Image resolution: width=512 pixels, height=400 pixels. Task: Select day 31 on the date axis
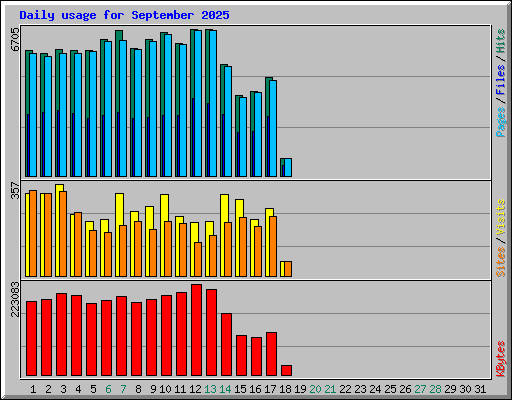pos(480,389)
